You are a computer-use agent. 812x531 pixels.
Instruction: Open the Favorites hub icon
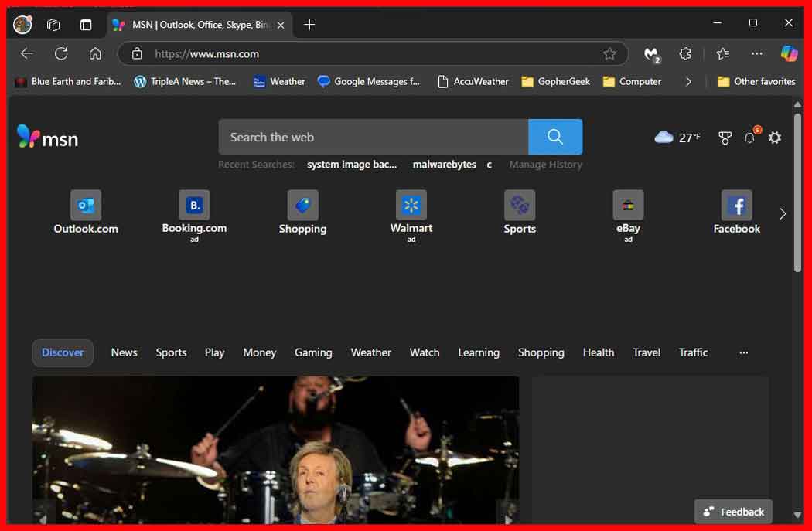(723, 54)
